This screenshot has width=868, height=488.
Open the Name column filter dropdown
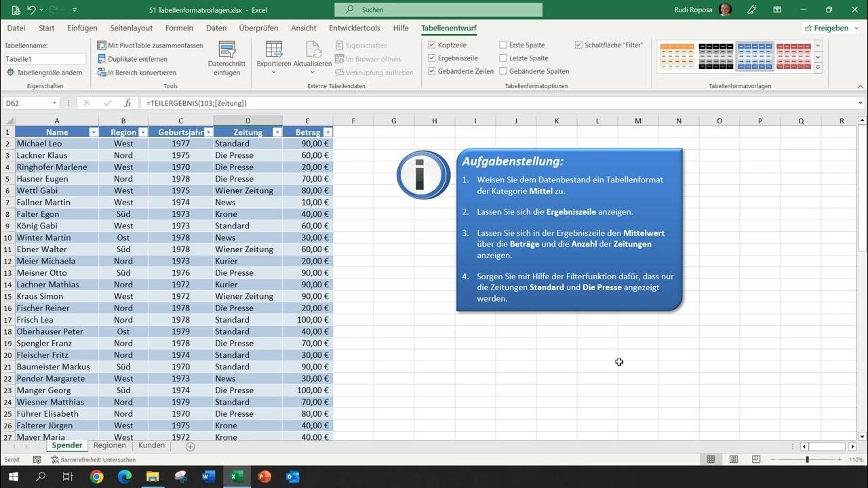pos(93,132)
